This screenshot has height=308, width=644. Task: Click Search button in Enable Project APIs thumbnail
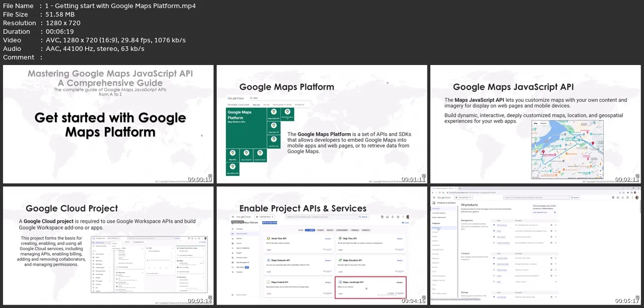coord(363,217)
